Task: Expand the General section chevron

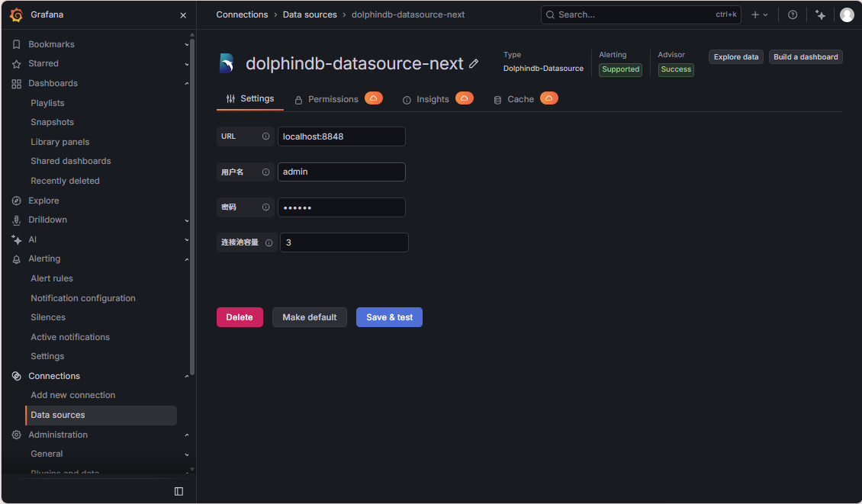Action: 186,454
